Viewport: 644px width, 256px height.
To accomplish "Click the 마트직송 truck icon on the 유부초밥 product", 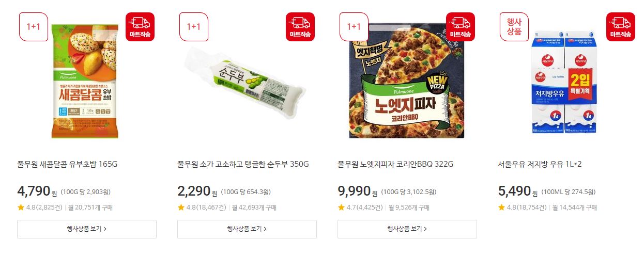I will click(140, 27).
